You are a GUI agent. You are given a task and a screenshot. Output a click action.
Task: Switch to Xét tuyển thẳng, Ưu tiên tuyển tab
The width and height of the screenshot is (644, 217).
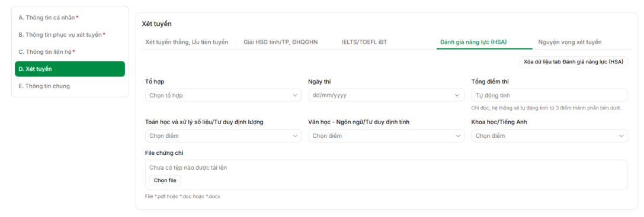click(187, 42)
